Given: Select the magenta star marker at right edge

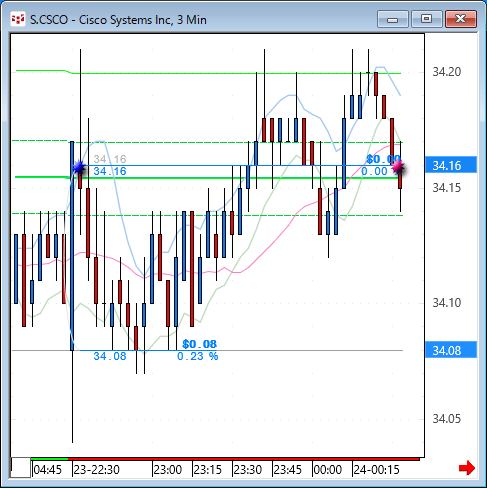Looking at the screenshot, I should 398,167.
